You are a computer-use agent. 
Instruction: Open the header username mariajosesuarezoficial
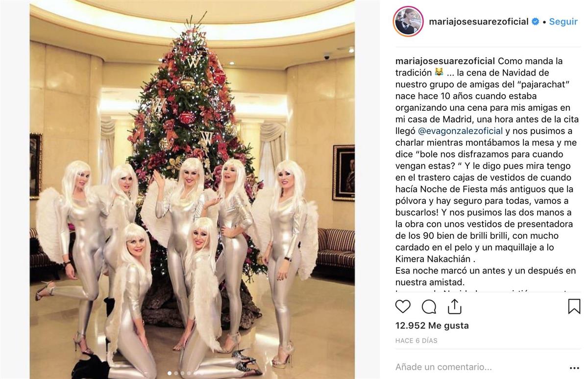click(x=478, y=22)
